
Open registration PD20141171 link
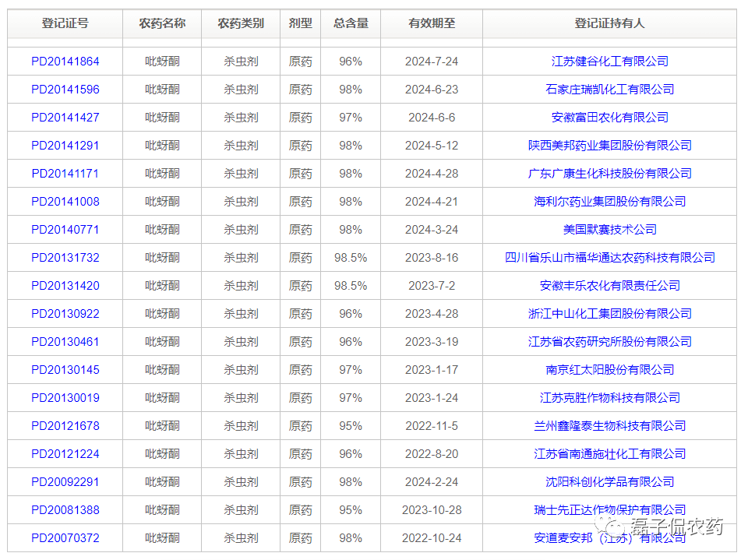pyautogui.click(x=65, y=174)
